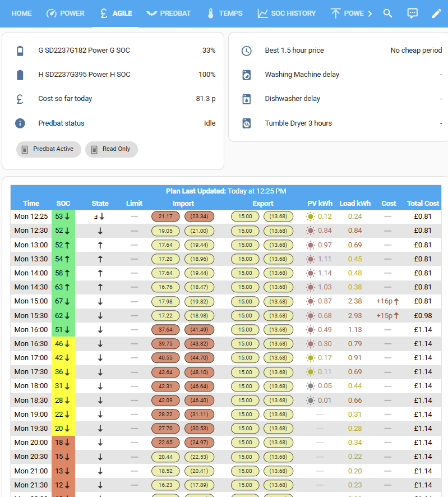Click the Tumble Dryer 3 hours icon
448x497 pixels.
pyautogui.click(x=247, y=123)
